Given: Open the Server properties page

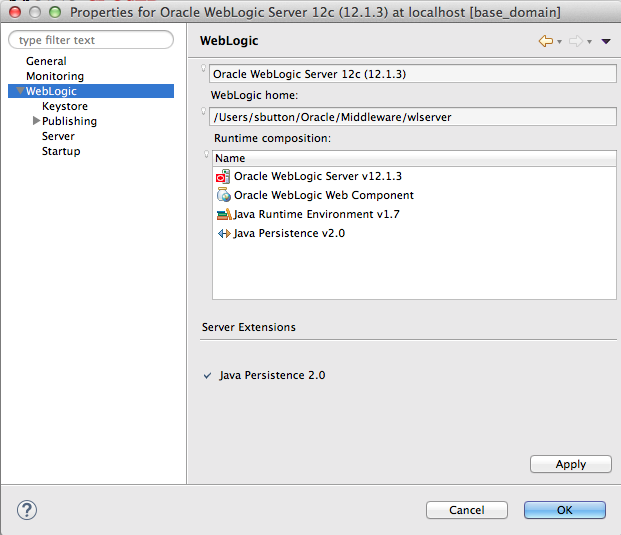Looking at the screenshot, I should pyautogui.click(x=58, y=136).
